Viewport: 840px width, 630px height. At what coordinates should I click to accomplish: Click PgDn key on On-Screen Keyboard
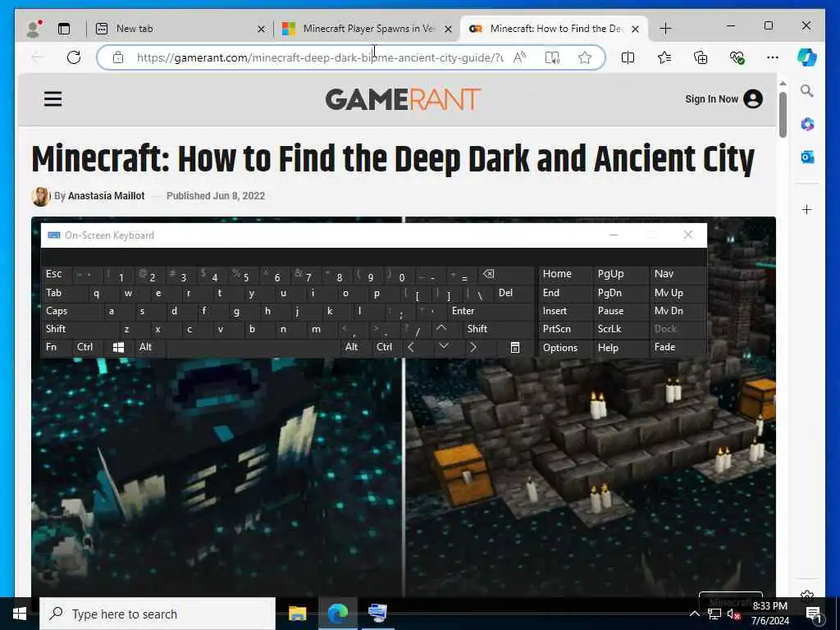[x=620, y=293]
